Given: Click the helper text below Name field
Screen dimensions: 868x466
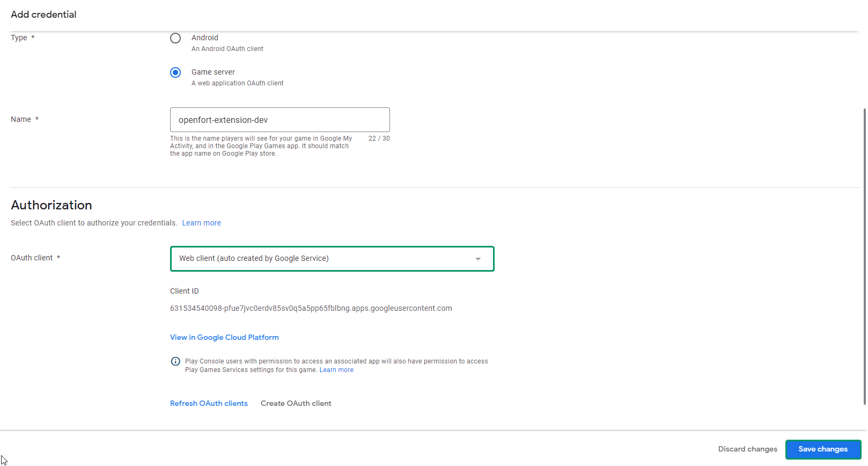Looking at the screenshot, I should [261, 146].
